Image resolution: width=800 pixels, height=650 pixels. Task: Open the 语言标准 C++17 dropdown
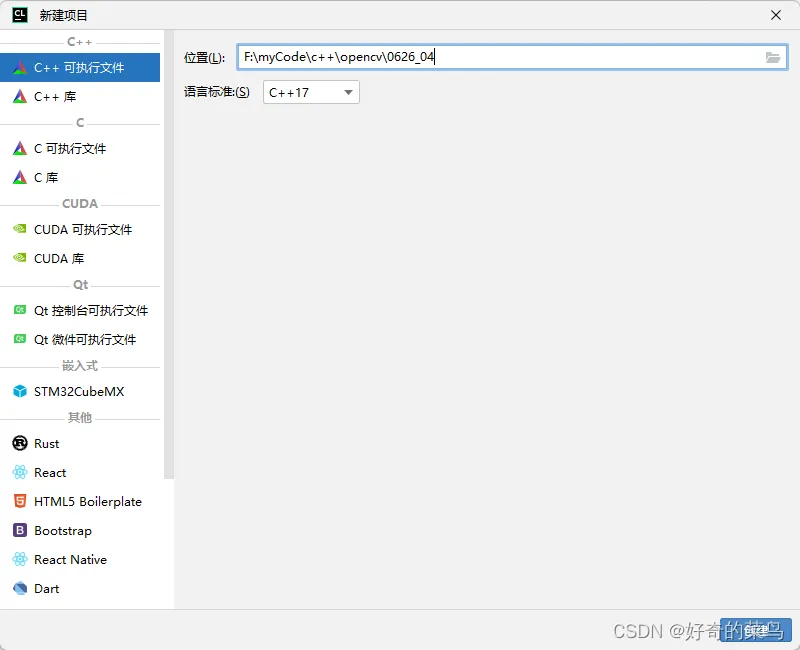(311, 92)
